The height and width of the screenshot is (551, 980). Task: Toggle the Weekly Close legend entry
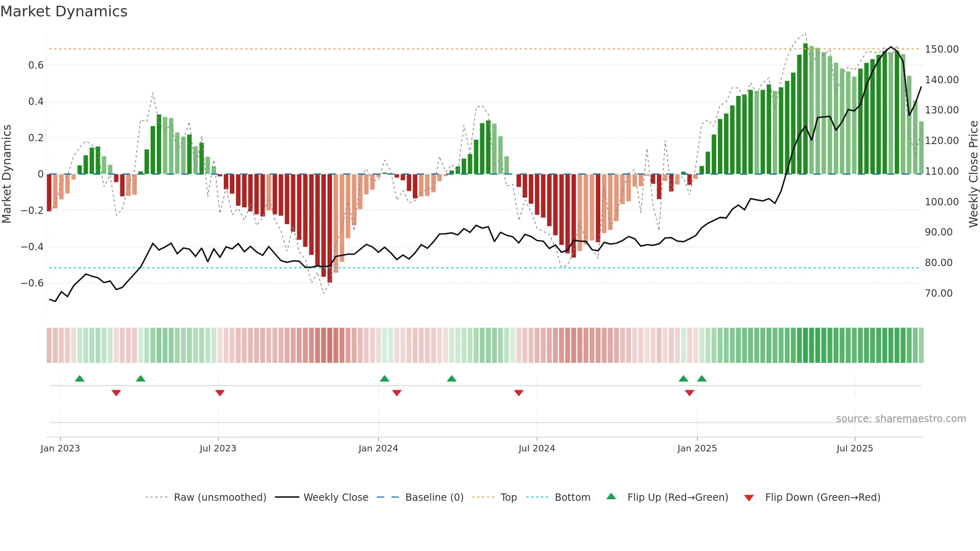[x=322, y=497]
